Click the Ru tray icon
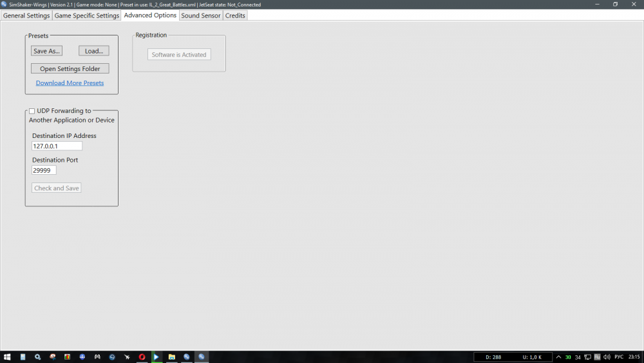Screen dimensions: 644x363 tap(597, 357)
